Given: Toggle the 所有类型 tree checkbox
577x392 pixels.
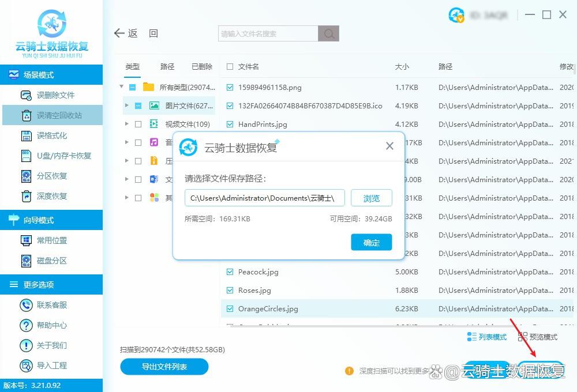Looking at the screenshot, I should 133,88.
